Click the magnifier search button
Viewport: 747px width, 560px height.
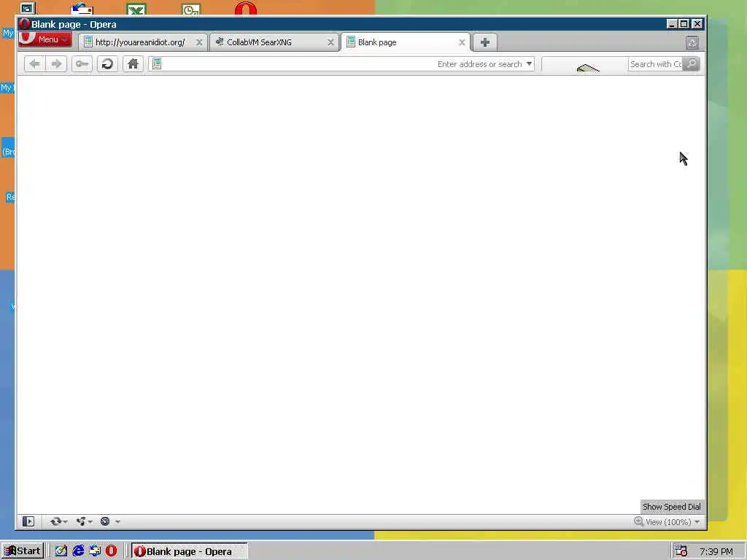[692, 64]
